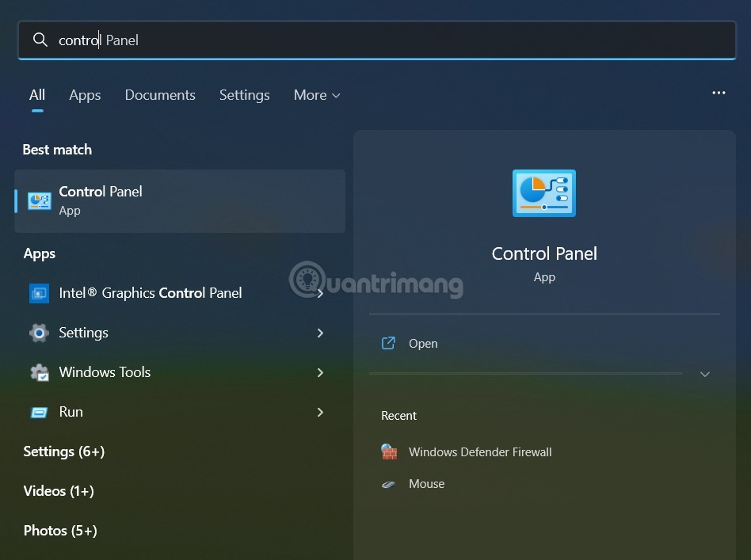Screen dimensions: 751x560
Task: Click the large Control Panel preview icon
Action: [544, 192]
